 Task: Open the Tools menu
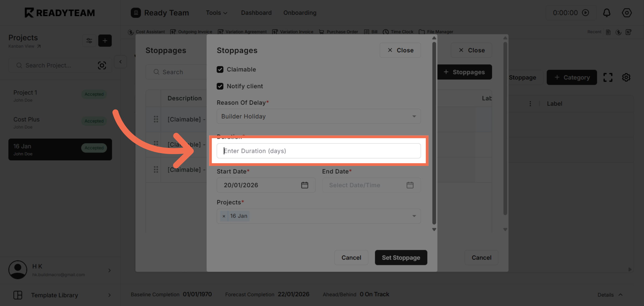pyautogui.click(x=216, y=13)
